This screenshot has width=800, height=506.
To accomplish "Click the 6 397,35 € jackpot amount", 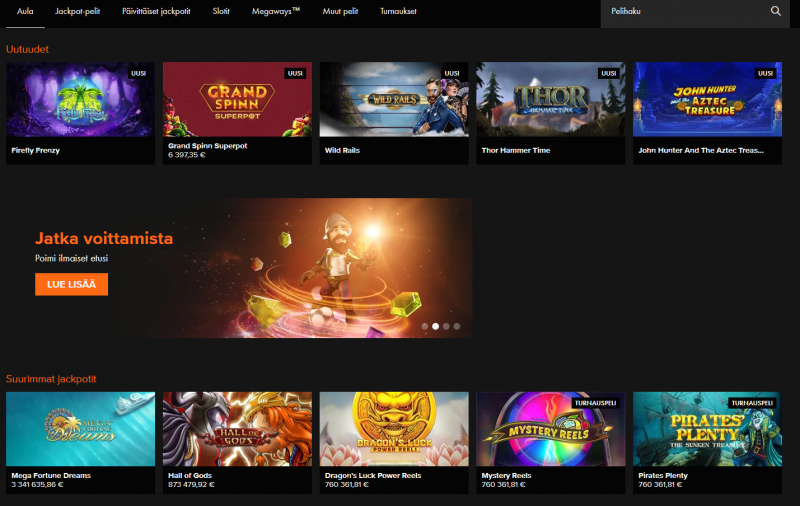I will click(x=187, y=155).
